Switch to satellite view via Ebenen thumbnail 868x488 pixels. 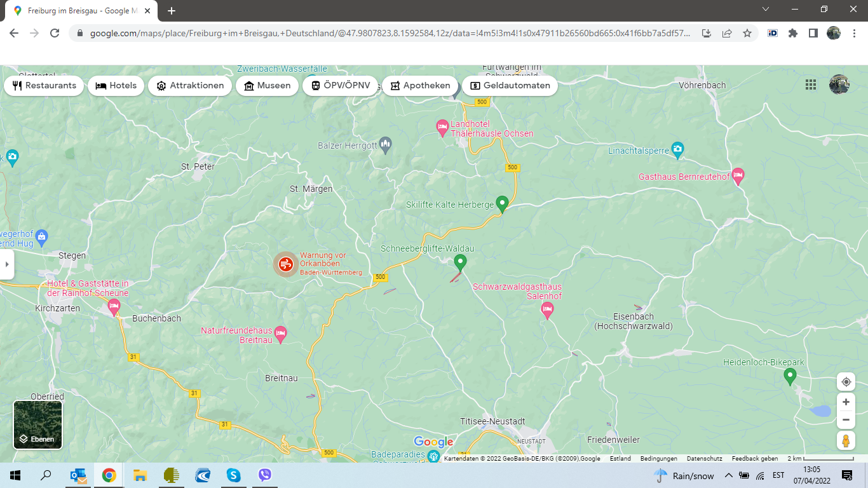pyautogui.click(x=38, y=424)
